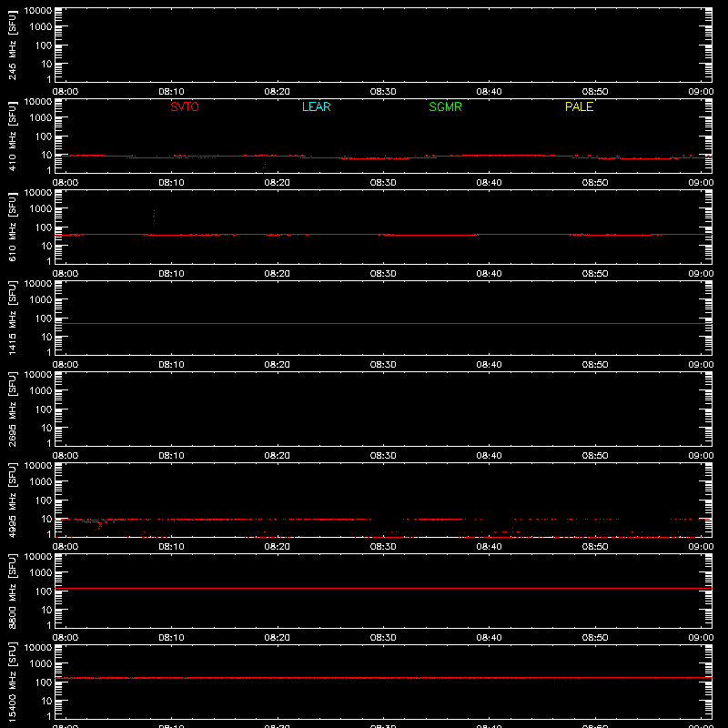Click the flat 1415 MHz flux line
Image resolution: width=728 pixels, height=728 pixels.
tap(383, 324)
